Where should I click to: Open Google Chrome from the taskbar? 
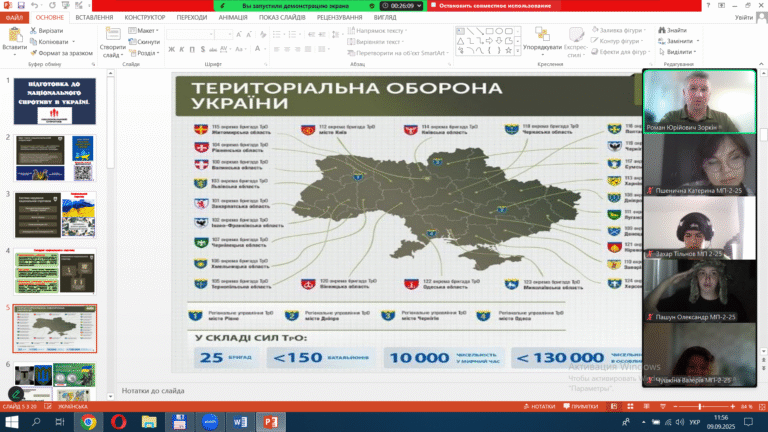pos(88,423)
